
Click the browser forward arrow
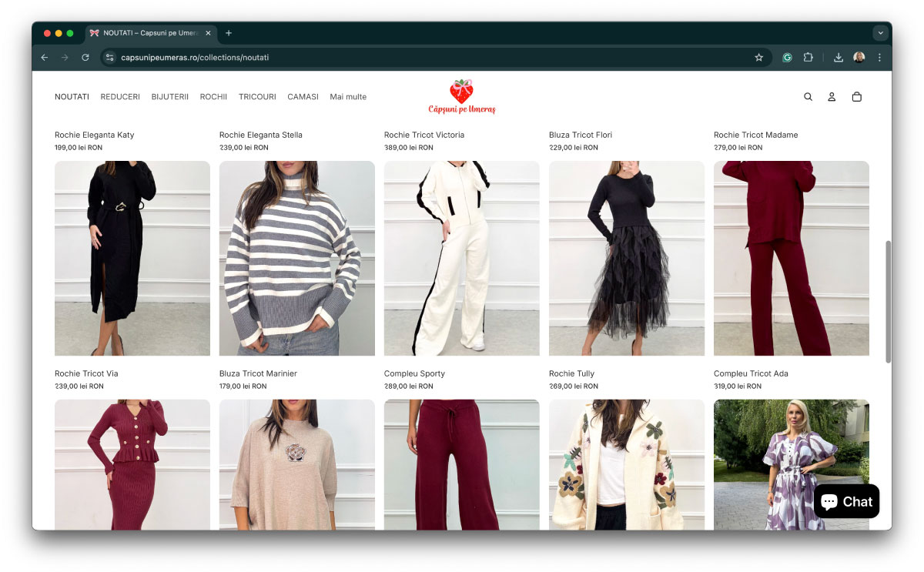point(65,57)
